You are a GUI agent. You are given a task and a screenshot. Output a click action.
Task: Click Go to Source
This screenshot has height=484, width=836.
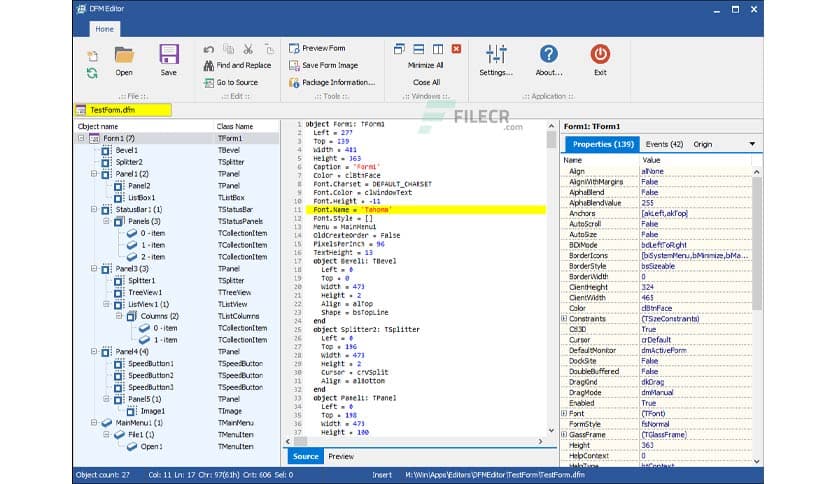pos(231,82)
